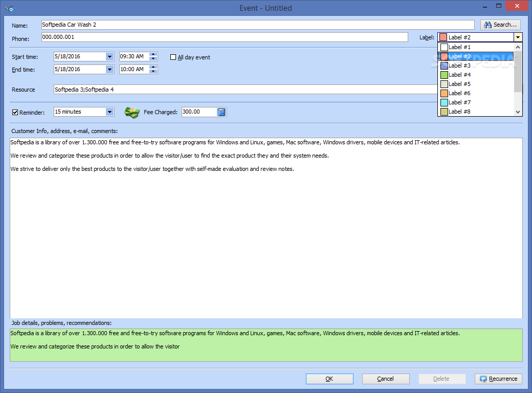The height and width of the screenshot is (393, 532).
Task: Click the OK button
Action: 329,379
